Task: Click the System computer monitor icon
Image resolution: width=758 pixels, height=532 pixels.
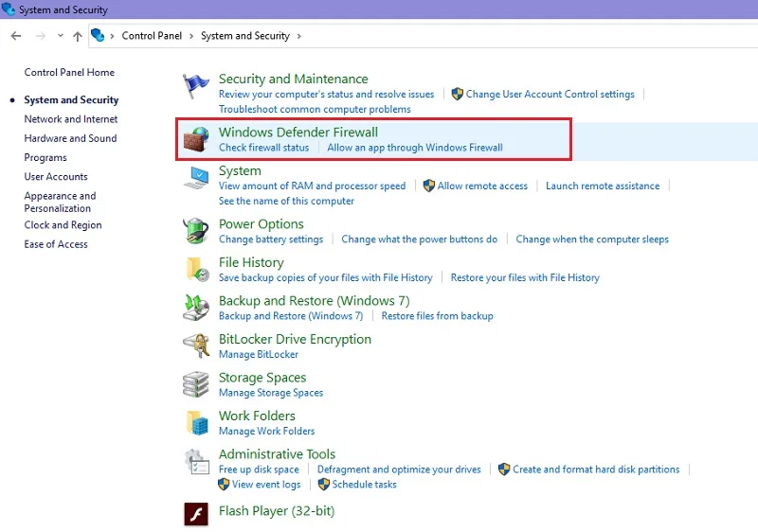Action: [x=196, y=178]
